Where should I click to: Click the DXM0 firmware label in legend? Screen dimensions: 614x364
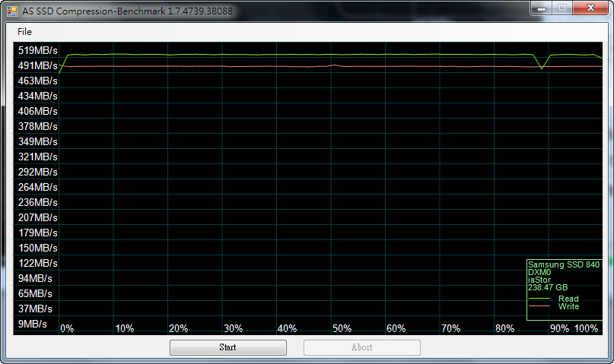pos(539,272)
